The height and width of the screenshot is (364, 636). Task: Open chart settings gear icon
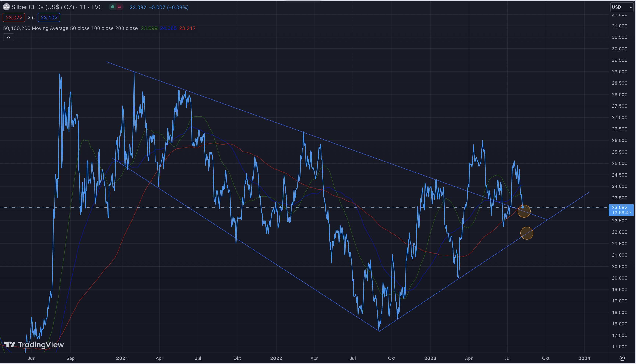point(622,358)
